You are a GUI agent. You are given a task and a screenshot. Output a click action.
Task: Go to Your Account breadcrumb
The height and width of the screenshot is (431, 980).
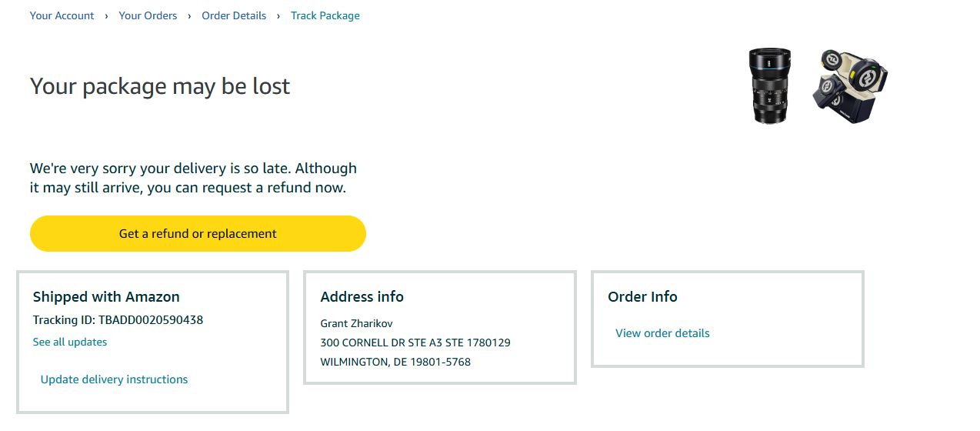tap(62, 15)
